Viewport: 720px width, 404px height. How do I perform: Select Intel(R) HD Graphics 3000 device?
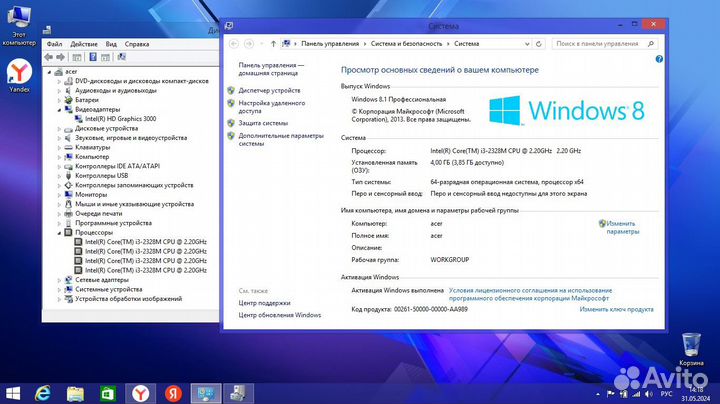click(x=120, y=119)
